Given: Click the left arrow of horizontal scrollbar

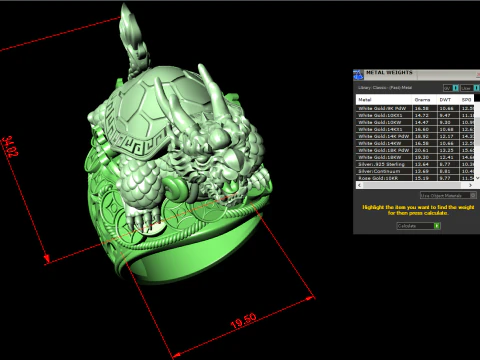Looking at the screenshot, I should pos(359,185).
